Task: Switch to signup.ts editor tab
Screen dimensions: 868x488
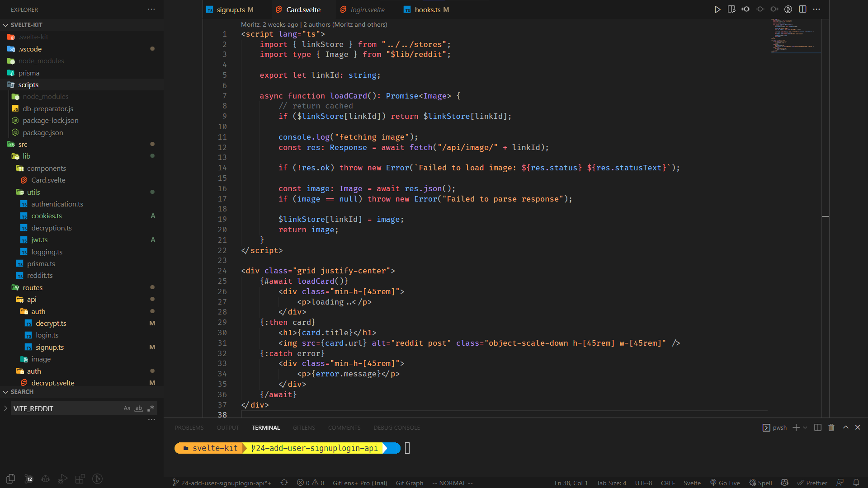Action: coord(236,9)
